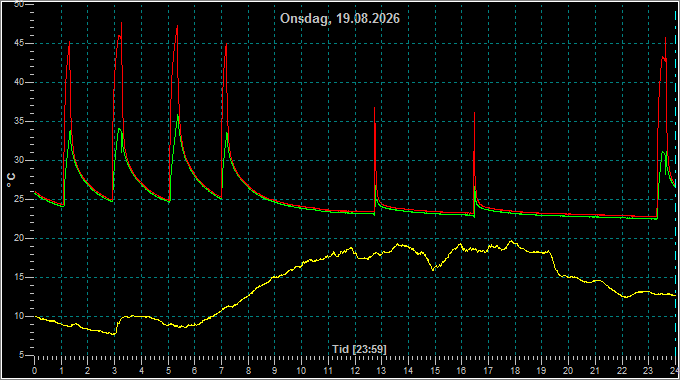Click the 10 value on the temperature axis
Screen dimensions: 680x380
(x=19, y=316)
